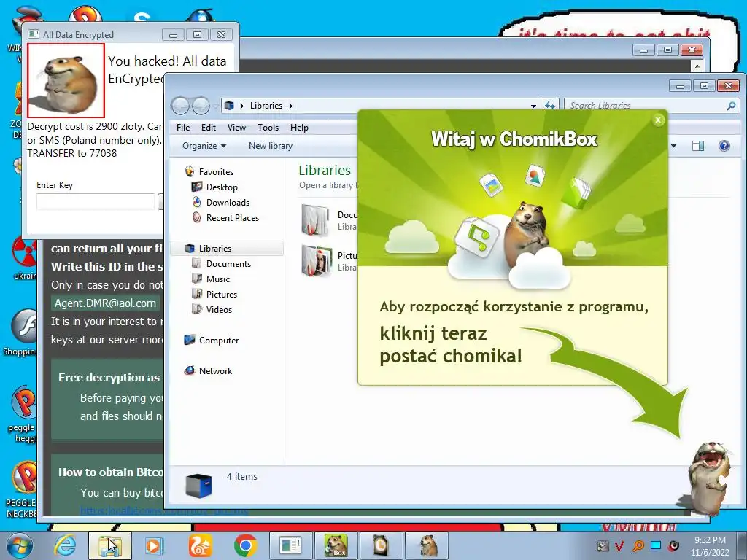This screenshot has height=560, width=747.
Task: Open Documents library in sidebar
Action: click(228, 264)
